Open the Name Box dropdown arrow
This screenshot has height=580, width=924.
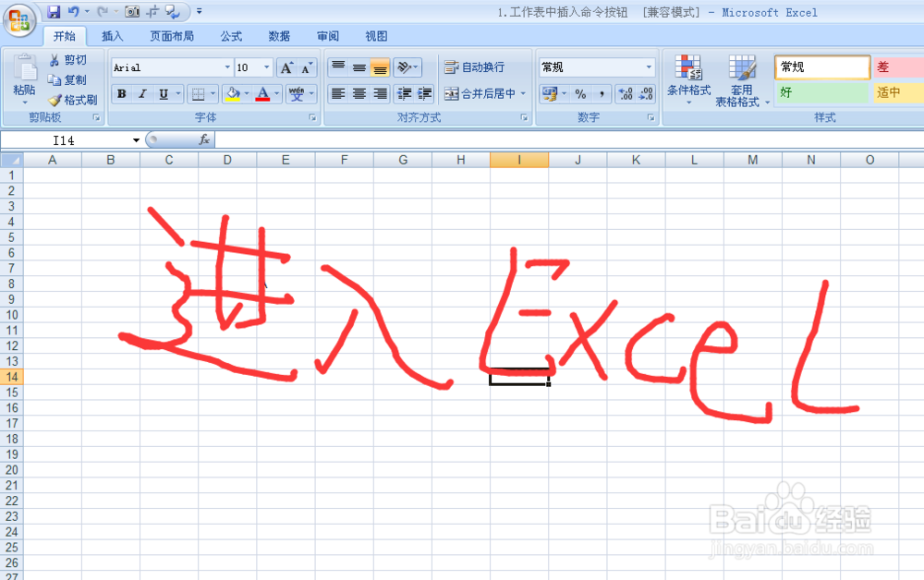(136, 140)
